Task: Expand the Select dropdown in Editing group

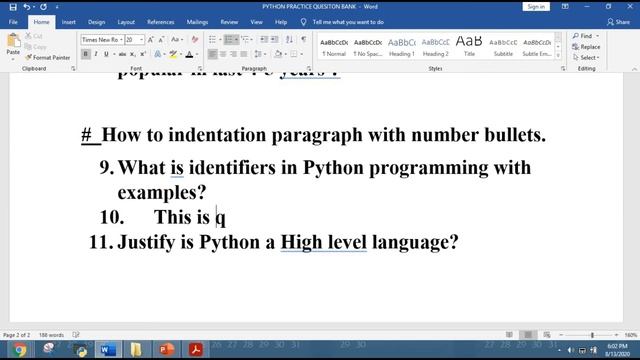Action: (587, 58)
